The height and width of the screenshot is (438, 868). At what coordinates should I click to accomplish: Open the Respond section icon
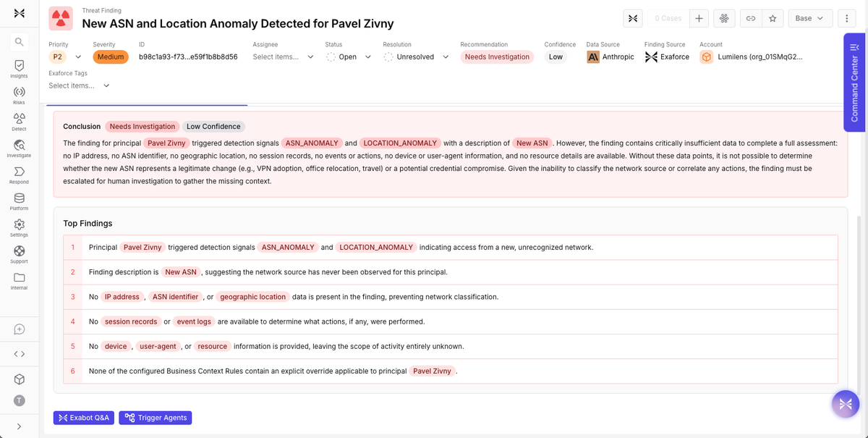point(19,175)
